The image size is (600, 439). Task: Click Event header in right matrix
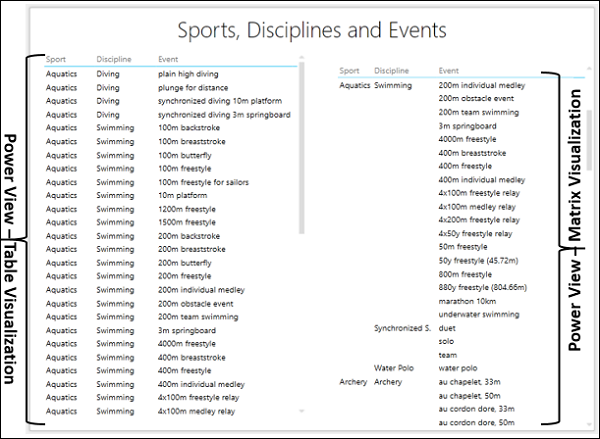(449, 71)
